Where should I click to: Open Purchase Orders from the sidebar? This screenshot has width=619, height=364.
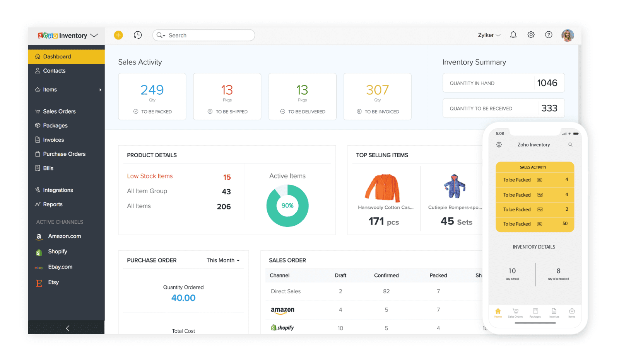pos(64,154)
